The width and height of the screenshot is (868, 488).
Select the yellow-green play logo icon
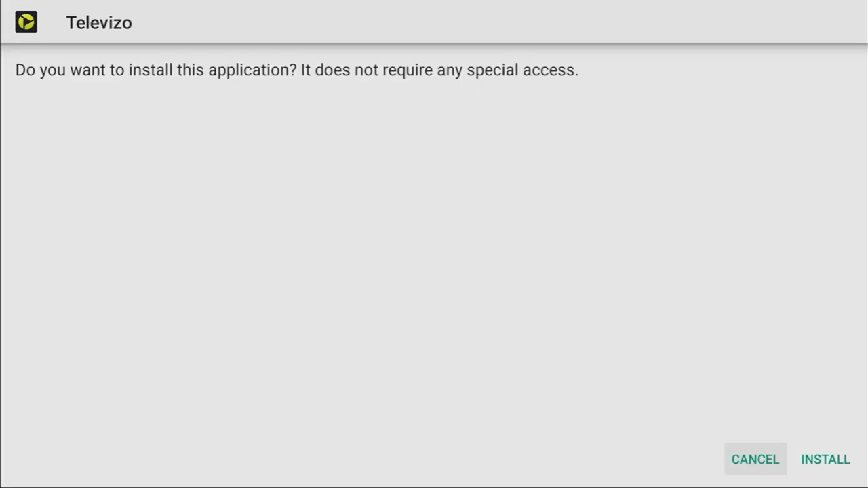tap(26, 22)
